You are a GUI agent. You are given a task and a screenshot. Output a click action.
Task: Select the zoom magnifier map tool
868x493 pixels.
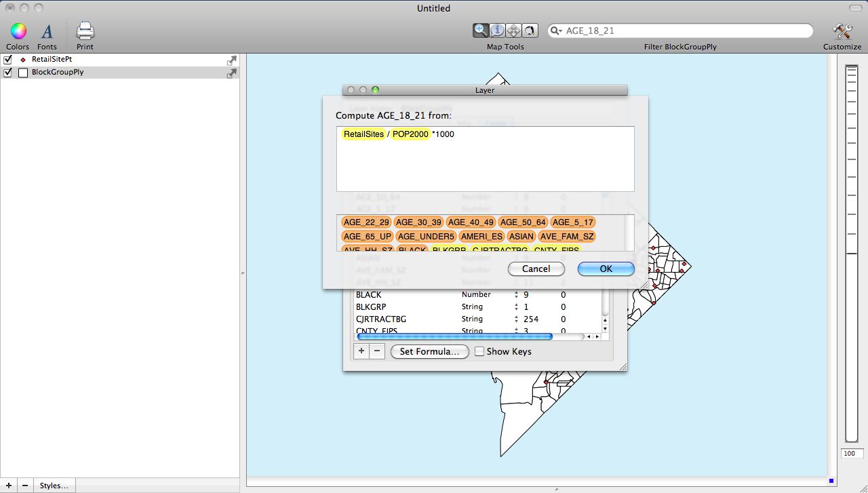(481, 31)
